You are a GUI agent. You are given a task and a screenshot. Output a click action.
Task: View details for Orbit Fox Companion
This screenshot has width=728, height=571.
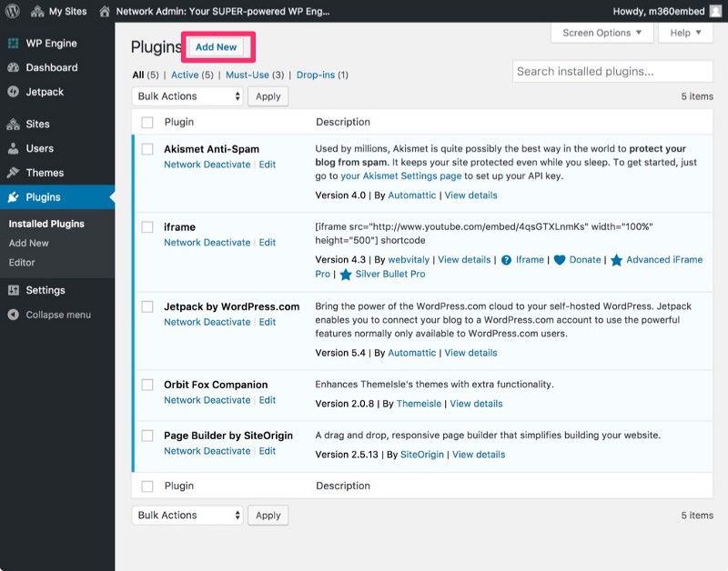(476, 404)
